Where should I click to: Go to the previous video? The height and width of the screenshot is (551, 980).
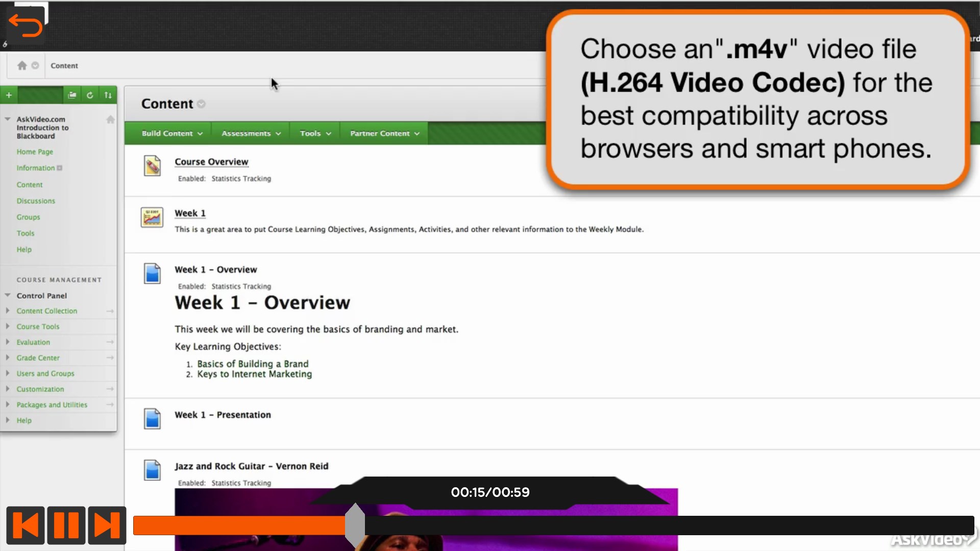(x=26, y=525)
